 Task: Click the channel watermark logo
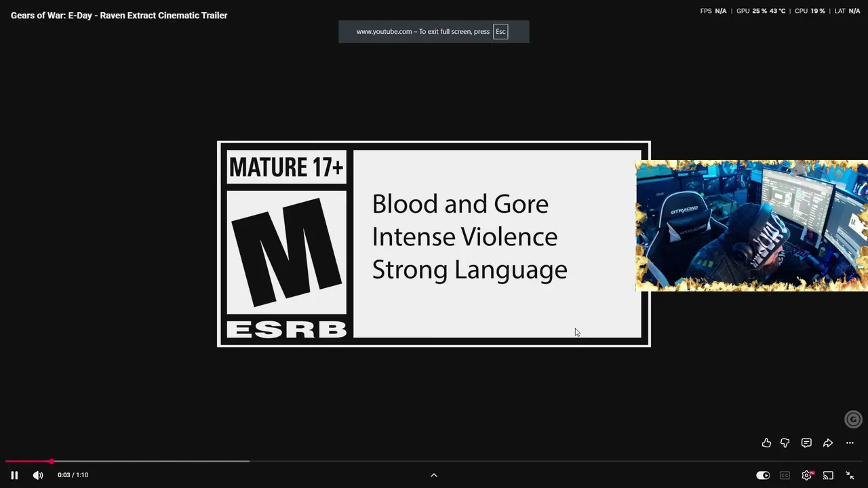click(x=853, y=420)
